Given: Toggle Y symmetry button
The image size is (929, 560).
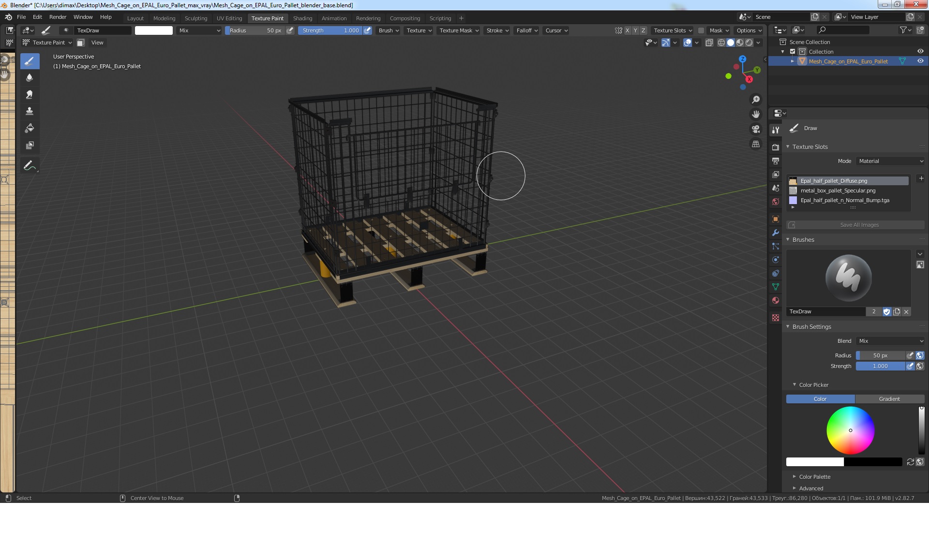Looking at the screenshot, I should pyautogui.click(x=635, y=30).
